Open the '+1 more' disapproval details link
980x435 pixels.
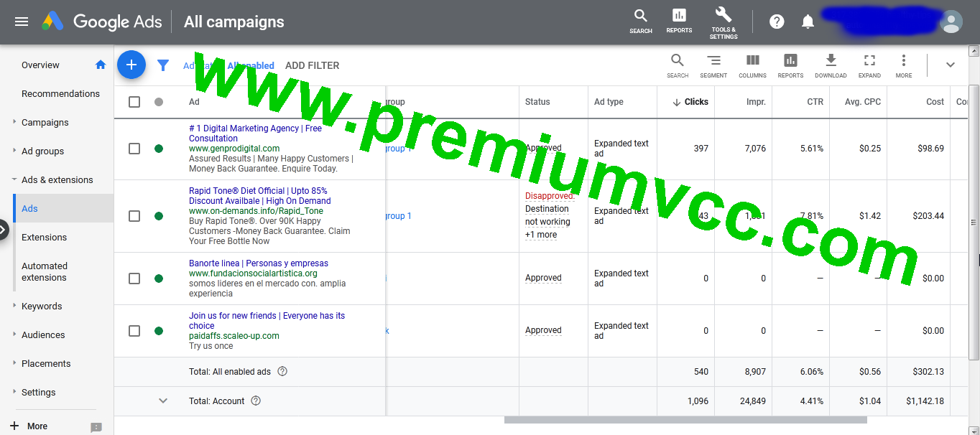coord(541,234)
